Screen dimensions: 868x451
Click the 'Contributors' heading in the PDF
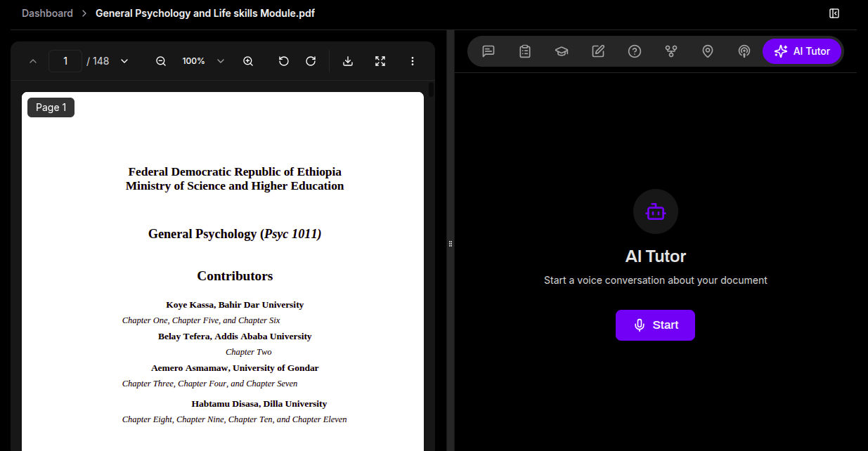pyautogui.click(x=235, y=276)
